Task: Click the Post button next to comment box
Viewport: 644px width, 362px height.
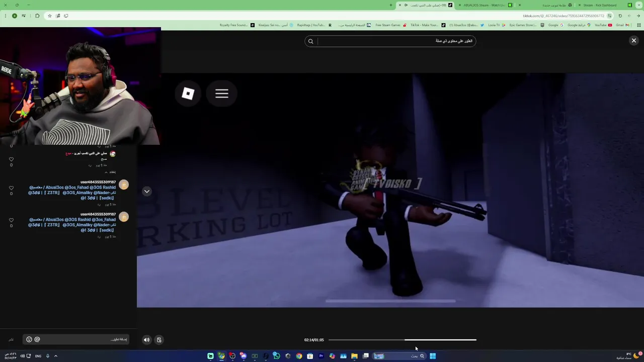Action: tap(11, 339)
